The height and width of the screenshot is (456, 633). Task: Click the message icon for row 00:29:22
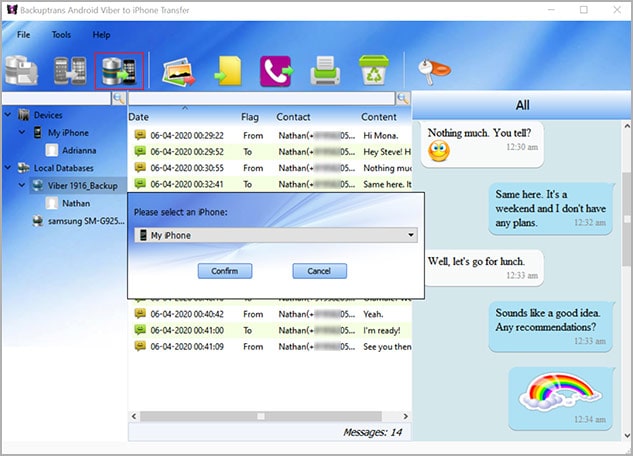pyautogui.click(x=140, y=135)
